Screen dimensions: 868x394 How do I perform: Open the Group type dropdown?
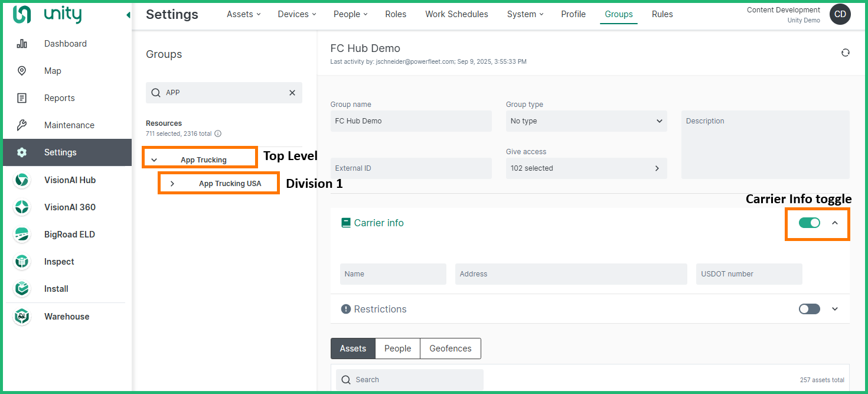pyautogui.click(x=586, y=121)
